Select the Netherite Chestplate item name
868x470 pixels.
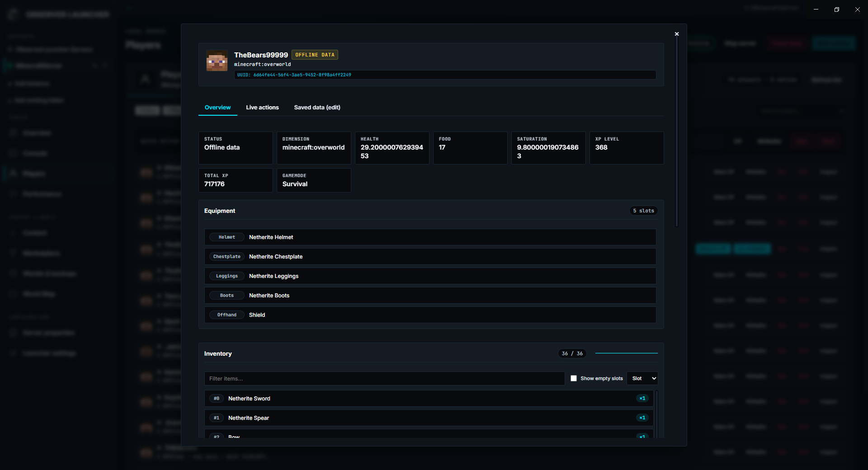pyautogui.click(x=276, y=257)
